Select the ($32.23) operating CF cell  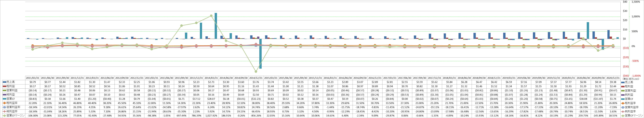(256, 99)
